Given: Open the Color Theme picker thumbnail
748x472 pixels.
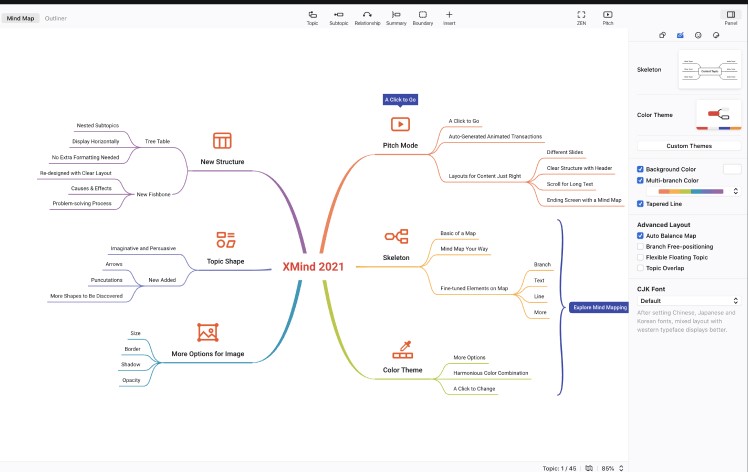Looking at the screenshot, I should point(718,115).
